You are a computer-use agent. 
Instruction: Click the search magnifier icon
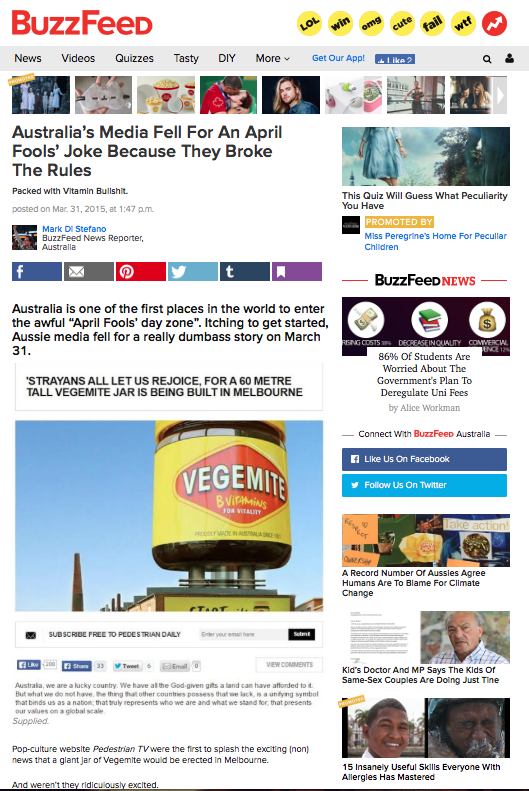coord(487,59)
